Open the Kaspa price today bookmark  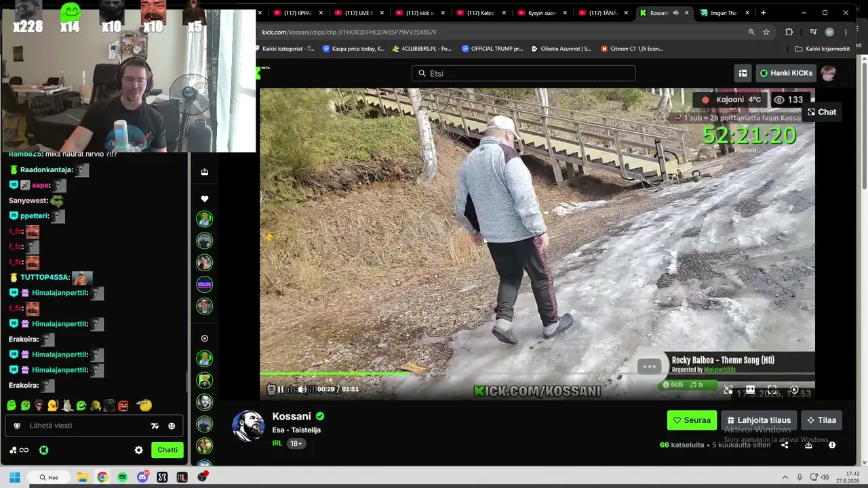(x=353, y=49)
